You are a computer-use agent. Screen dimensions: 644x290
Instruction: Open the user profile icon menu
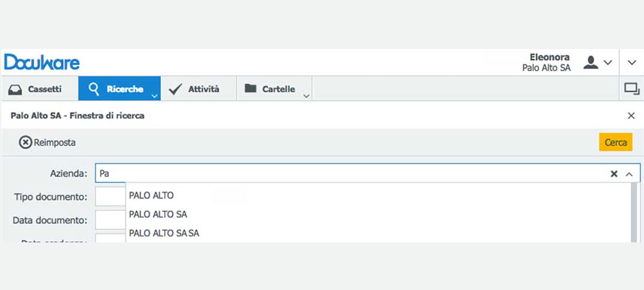pyautogui.click(x=591, y=63)
